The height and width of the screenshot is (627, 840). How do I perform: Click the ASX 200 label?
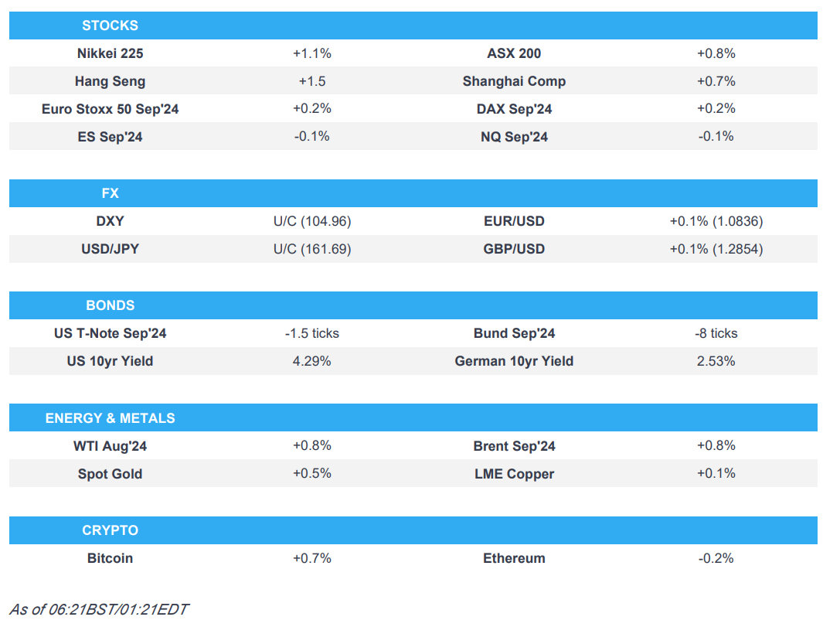[x=514, y=53]
